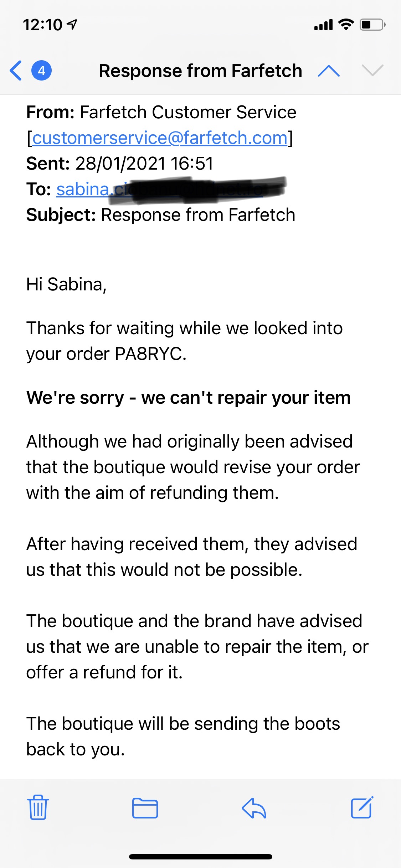Tap the home indicator bar at bottom
401x868 pixels.
coord(200,857)
